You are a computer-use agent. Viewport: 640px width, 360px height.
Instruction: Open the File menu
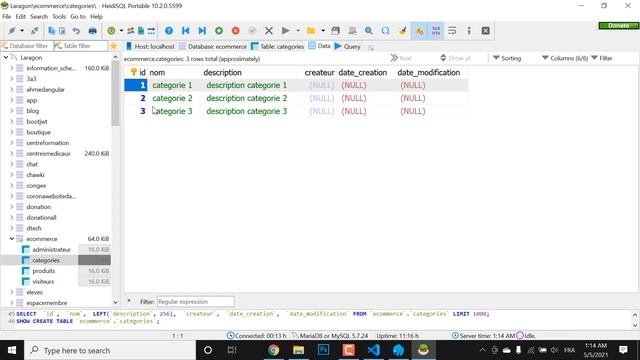(x=7, y=16)
